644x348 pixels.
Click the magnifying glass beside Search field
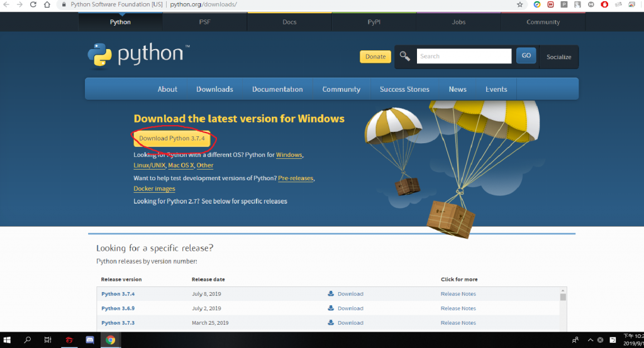tap(404, 57)
